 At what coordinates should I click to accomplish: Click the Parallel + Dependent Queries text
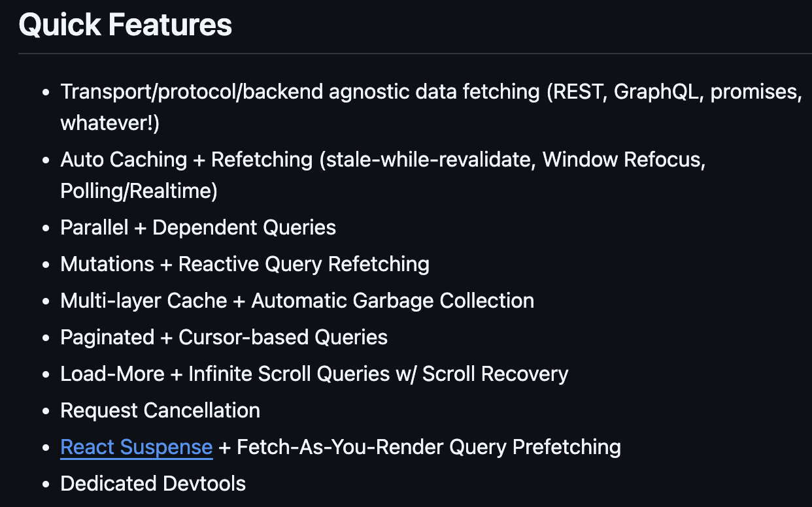[198, 228]
